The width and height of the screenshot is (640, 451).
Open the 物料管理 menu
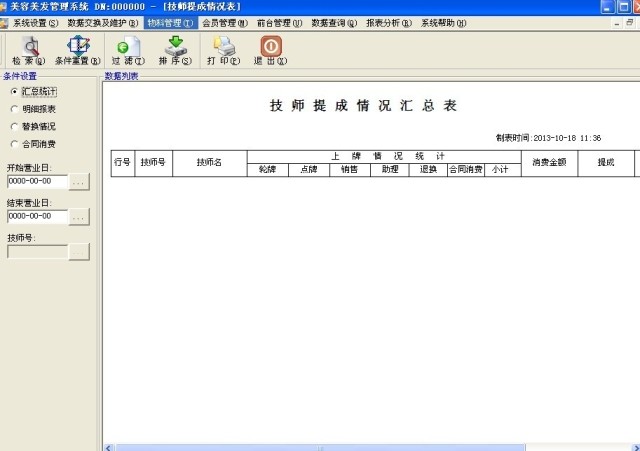[x=171, y=23]
